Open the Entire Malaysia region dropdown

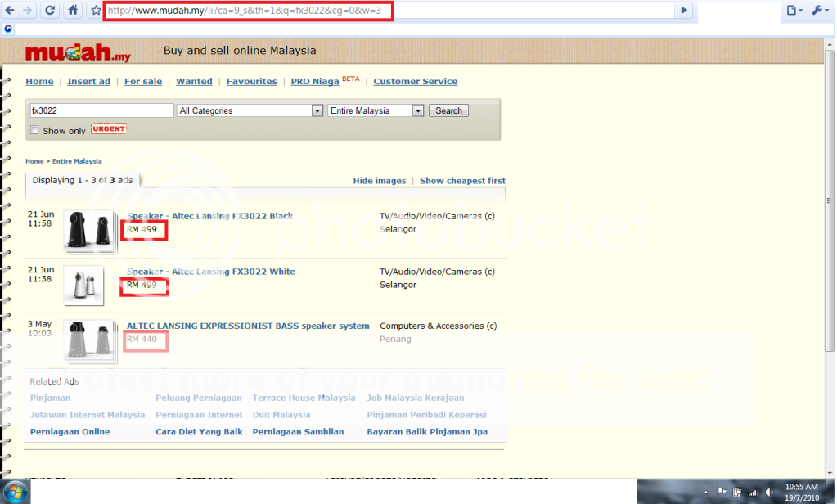click(376, 110)
